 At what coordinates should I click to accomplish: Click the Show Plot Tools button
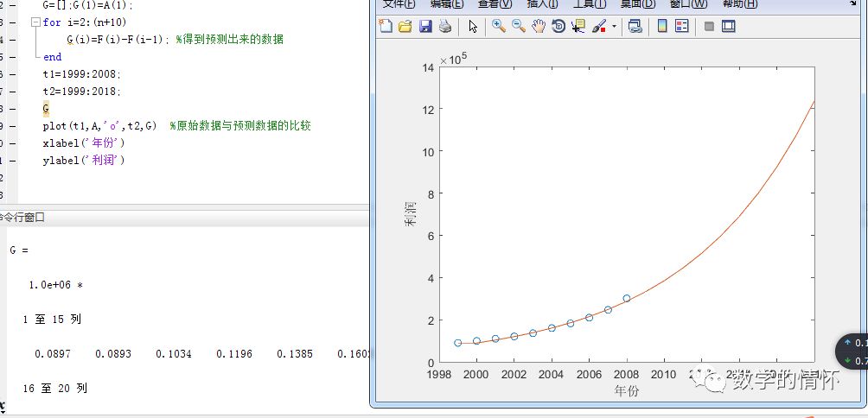[729, 27]
